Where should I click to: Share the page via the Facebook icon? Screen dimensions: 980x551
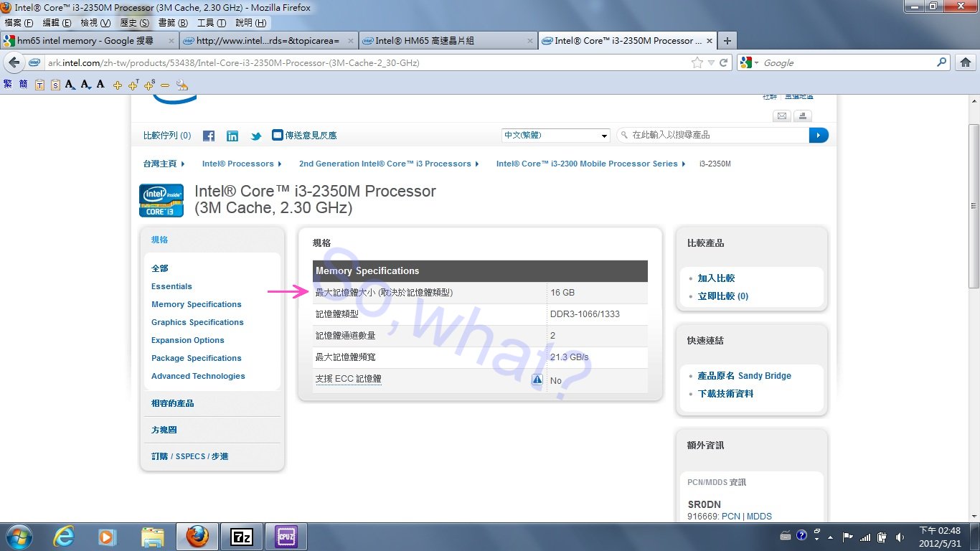(209, 136)
